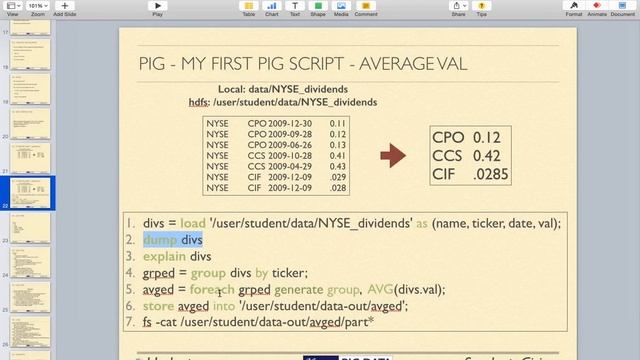
Task: Select slide 26 thumbnail in navigator
Action: (x=30, y=332)
